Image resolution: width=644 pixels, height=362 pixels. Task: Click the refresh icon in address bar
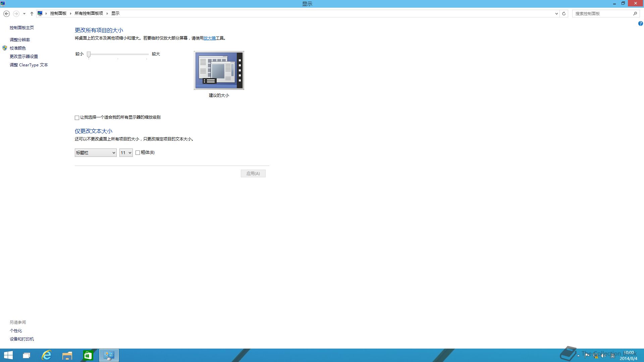(x=564, y=14)
